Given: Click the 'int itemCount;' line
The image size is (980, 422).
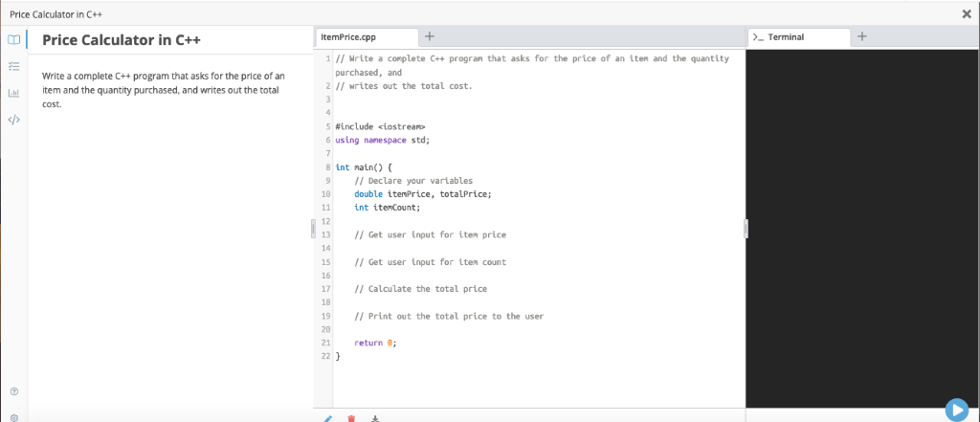Looking at the screenshot, I should point(388,208).
